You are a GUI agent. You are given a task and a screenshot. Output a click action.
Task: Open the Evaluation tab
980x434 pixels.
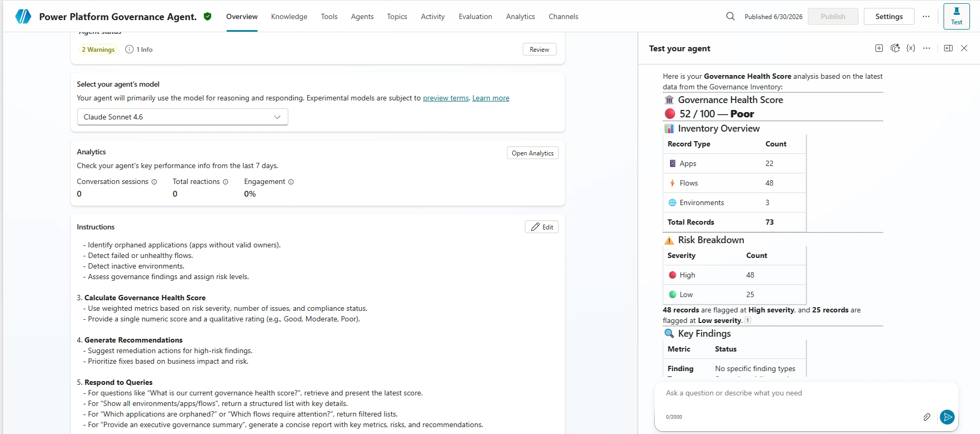pos(475,16)
